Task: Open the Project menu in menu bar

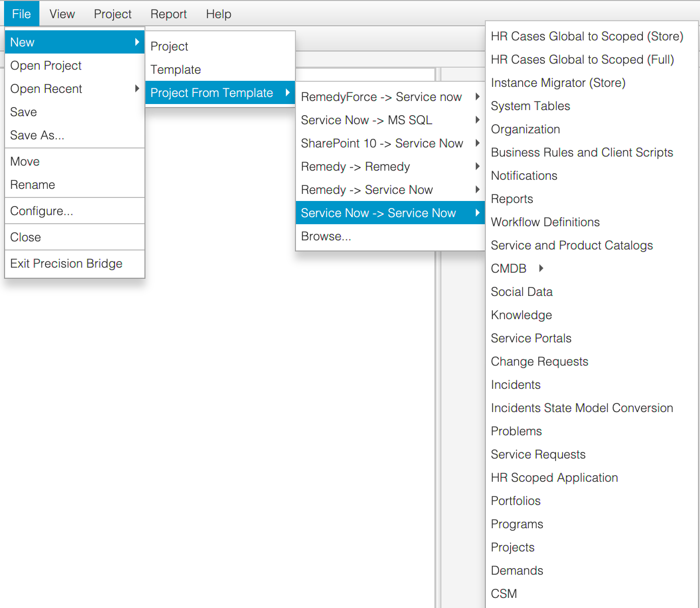Action: (113, 14)
